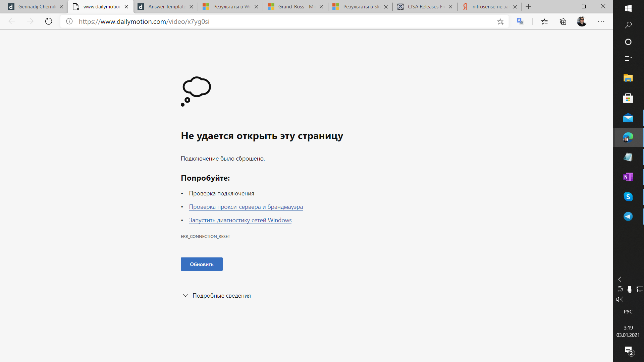Open Favorites in the sidebar

point(545,21)
